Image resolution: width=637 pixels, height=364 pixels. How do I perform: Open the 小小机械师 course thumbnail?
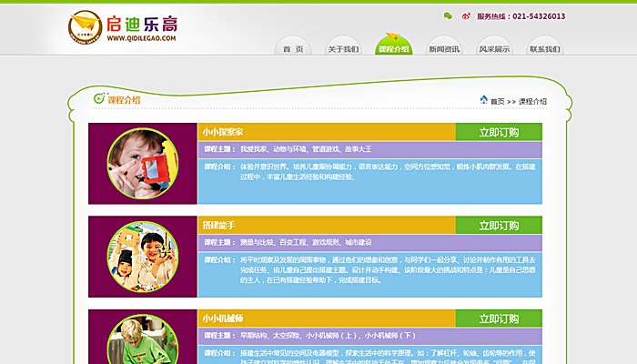143,340
